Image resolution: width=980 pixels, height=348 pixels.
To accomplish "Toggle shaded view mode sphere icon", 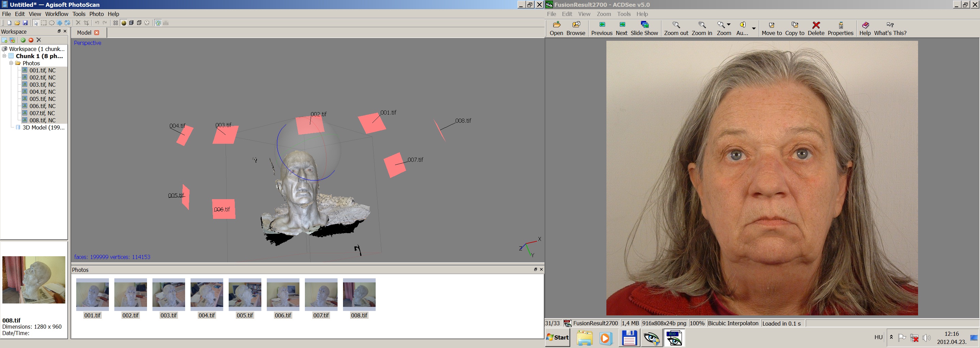I will point(124,23).
